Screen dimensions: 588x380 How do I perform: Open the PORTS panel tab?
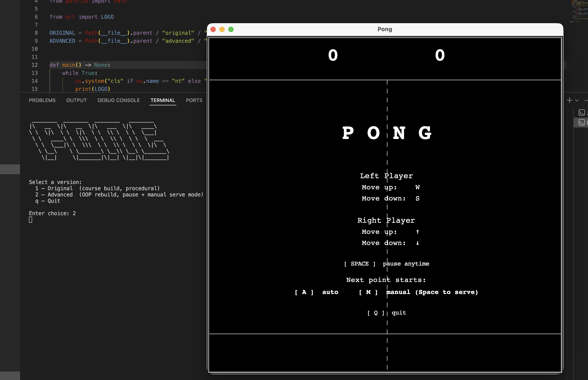194,100
